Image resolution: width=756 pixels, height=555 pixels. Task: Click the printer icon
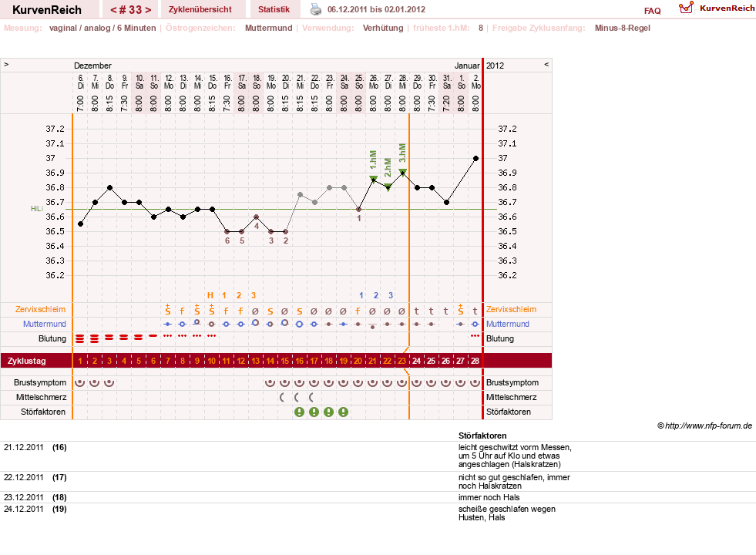pos(315,9)
